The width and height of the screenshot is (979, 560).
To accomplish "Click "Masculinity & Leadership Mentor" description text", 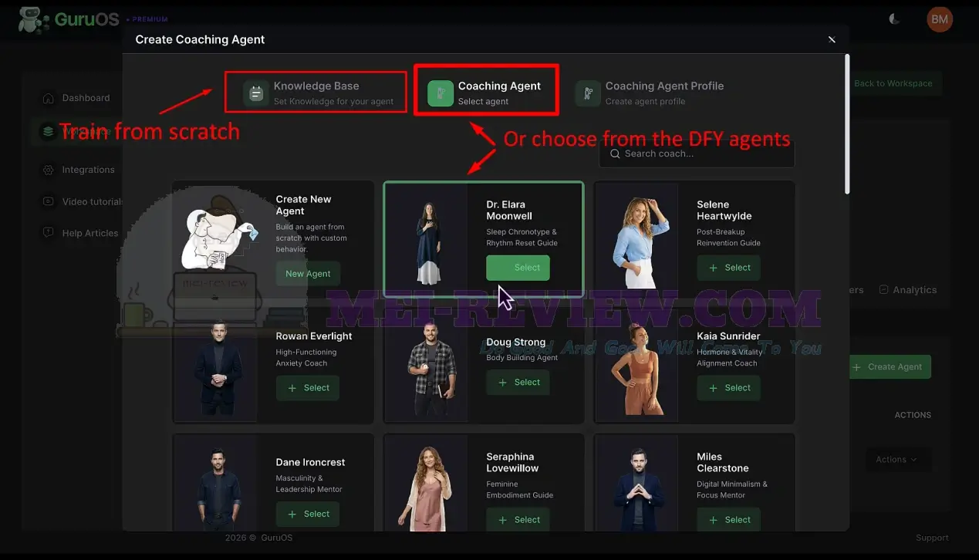I will pos(309,484).
